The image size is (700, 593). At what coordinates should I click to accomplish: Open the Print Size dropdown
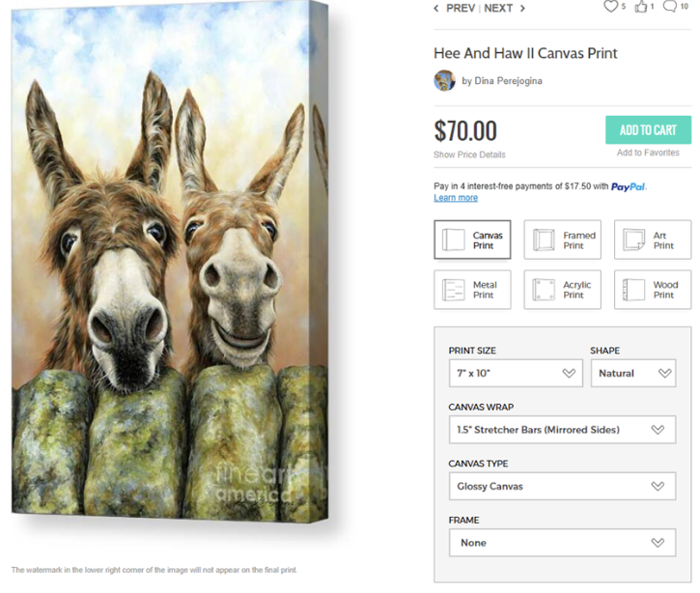click(x=516, y=373)
